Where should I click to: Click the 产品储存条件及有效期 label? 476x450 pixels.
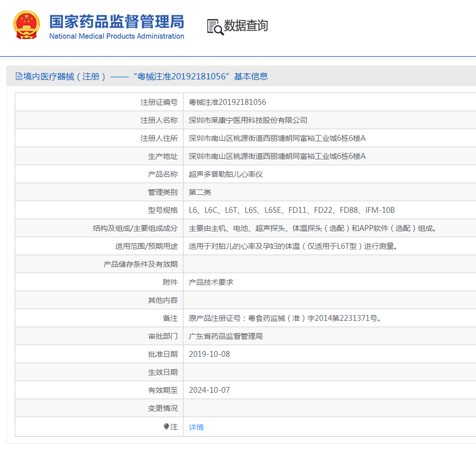tap(141, 264)
